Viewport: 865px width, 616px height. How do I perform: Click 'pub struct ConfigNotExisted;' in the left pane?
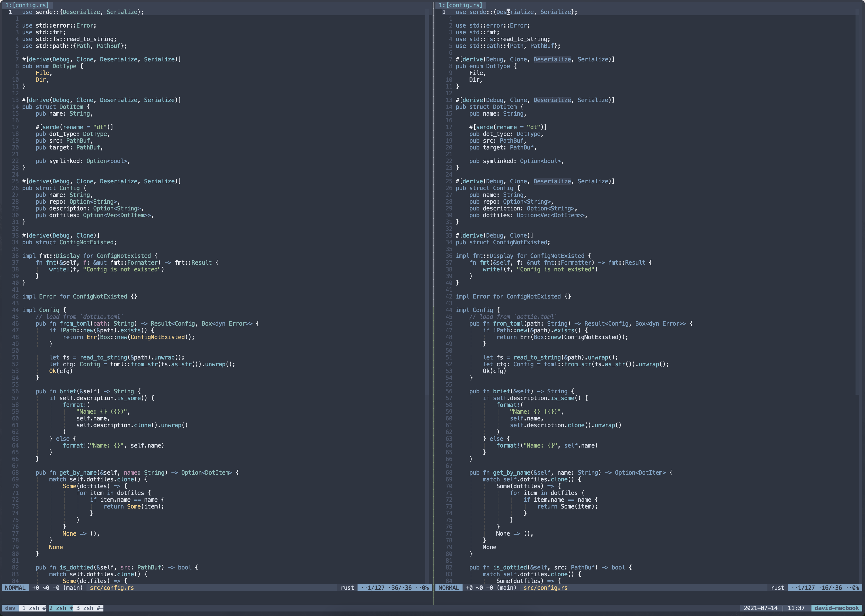click(x=69, y=242)
